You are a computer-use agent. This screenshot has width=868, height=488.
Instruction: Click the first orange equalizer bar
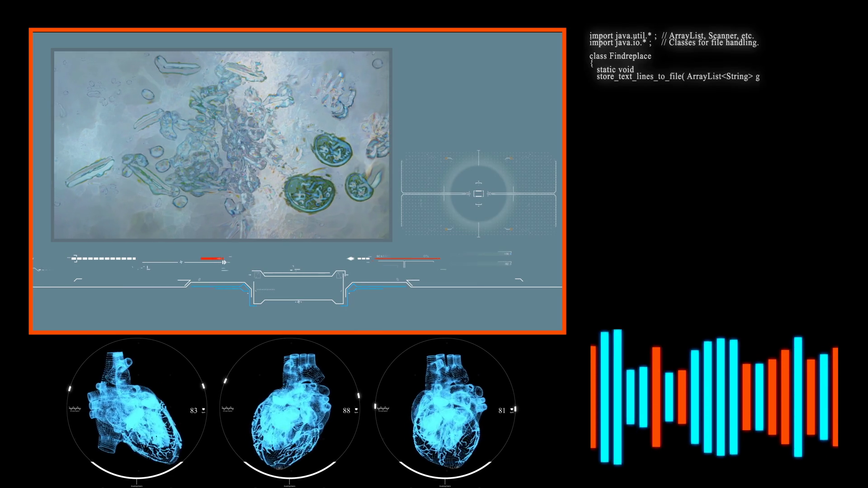click(593, 397)
